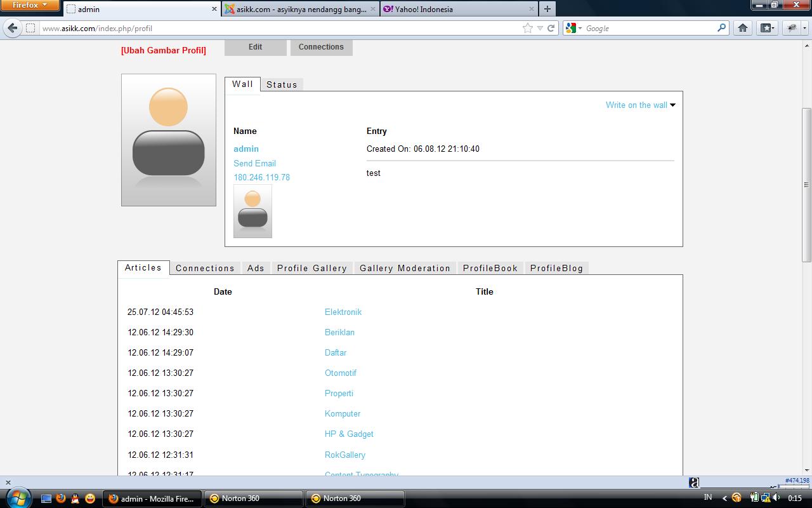This screenshot has height=508, width=812.
Task: Switch to admin - Mozilla Firefox taskbar button
Action: pos(152,498)
